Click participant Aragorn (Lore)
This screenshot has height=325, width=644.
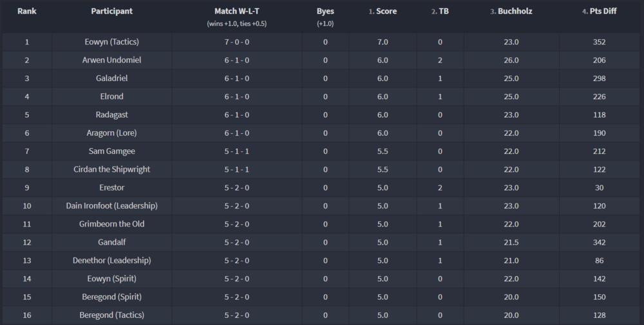(112, 133)
